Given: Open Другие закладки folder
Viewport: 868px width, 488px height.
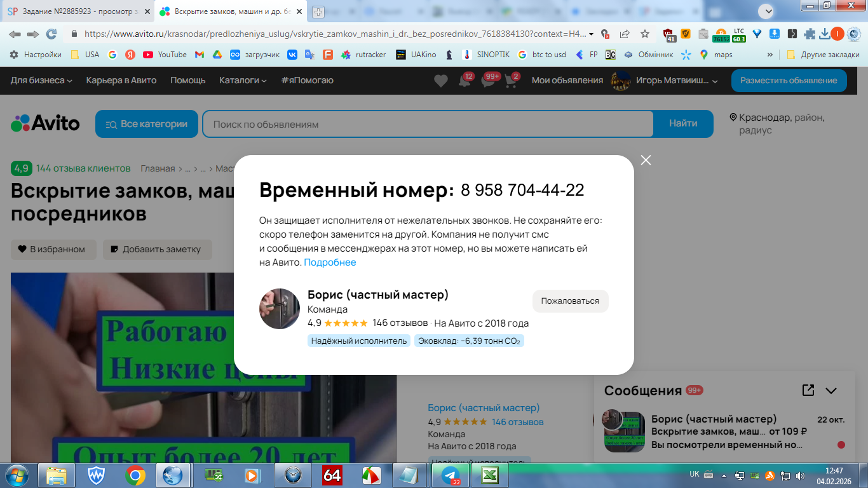Looking at the screenshot, I should tap(823, 55).
